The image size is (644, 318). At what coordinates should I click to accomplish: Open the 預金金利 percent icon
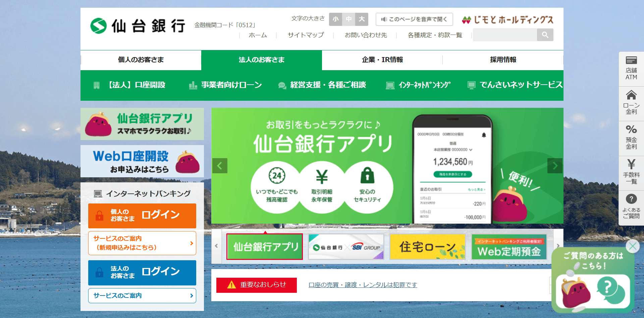pyautogui.click(x=631, y=138)
